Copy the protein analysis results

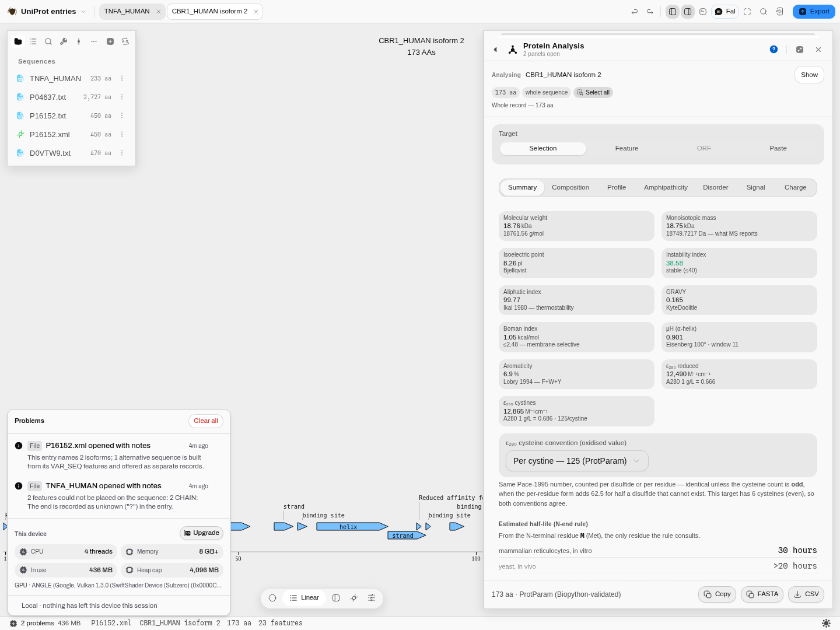pos(717,594)
